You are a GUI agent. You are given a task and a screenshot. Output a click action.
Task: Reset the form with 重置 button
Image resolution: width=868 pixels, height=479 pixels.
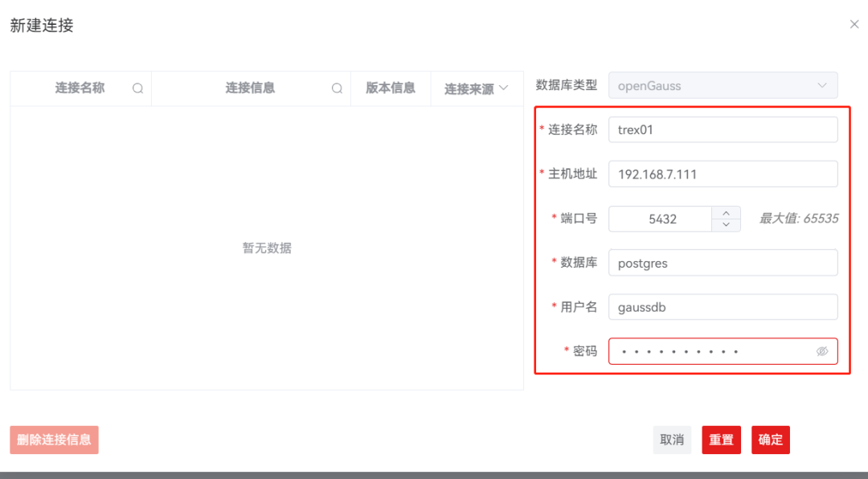point(721,440)
